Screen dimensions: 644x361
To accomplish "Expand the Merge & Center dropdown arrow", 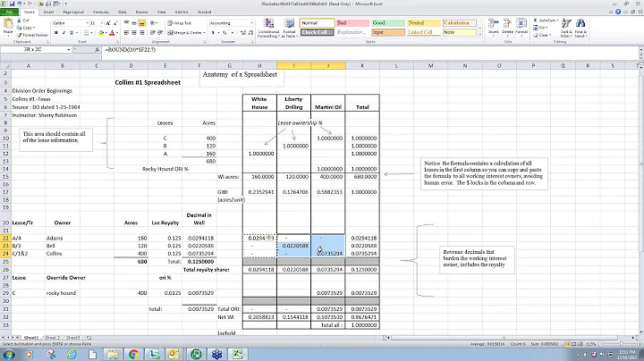I will tap(204, 32).
